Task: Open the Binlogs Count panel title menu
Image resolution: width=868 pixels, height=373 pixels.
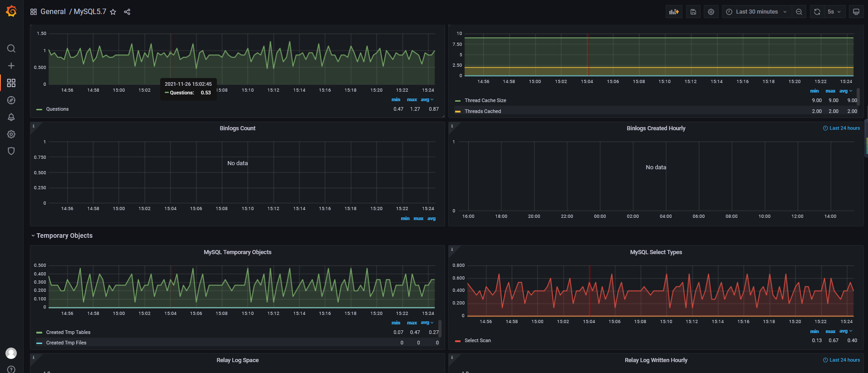Action: (237, 128)
